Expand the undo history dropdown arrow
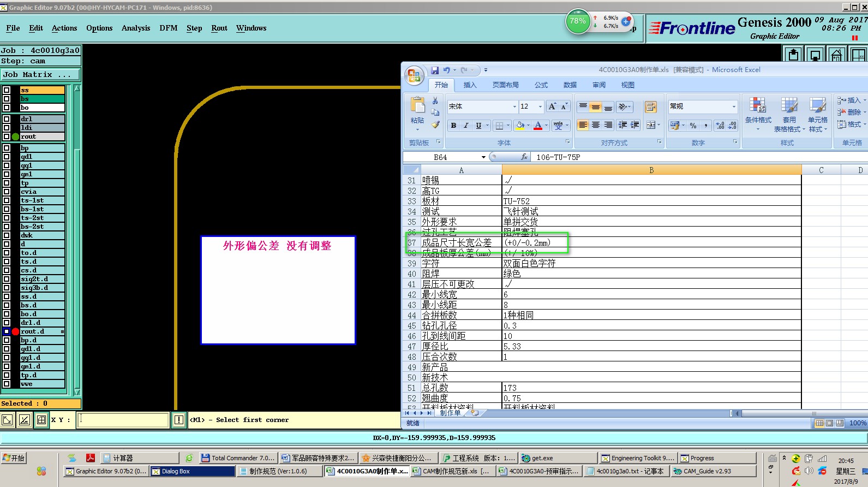The width and height of the screenshot is (868, 487). tap(454, 70)
